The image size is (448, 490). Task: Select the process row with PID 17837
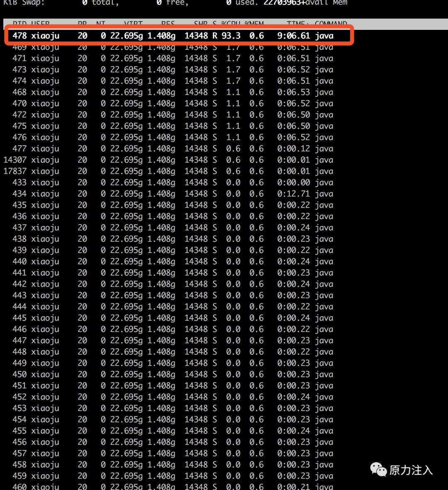(x=168, y=171)
